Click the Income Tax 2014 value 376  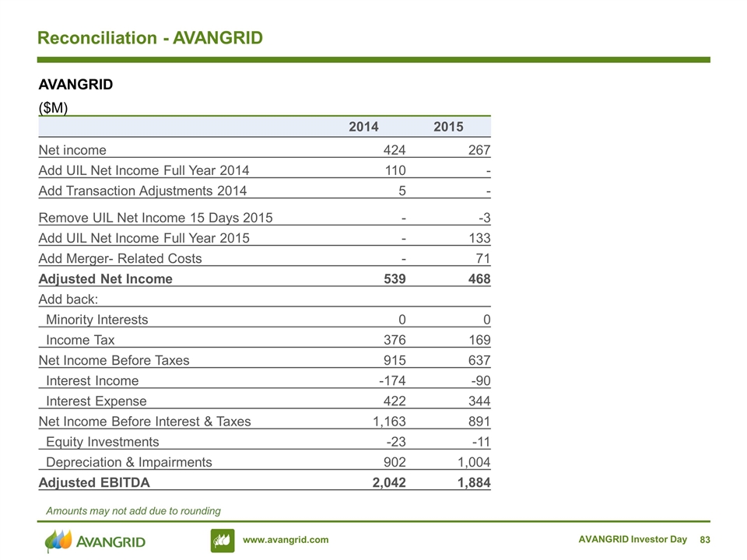[x=395, y=340]
